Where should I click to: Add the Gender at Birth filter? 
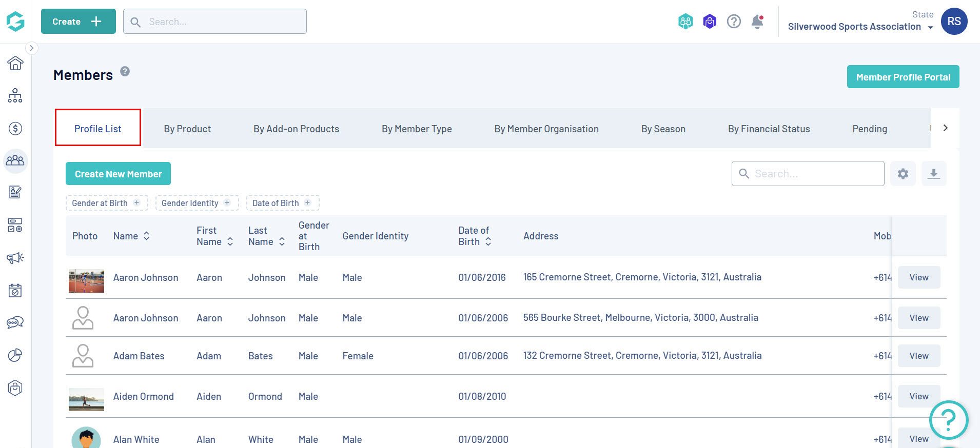(106, 203)
